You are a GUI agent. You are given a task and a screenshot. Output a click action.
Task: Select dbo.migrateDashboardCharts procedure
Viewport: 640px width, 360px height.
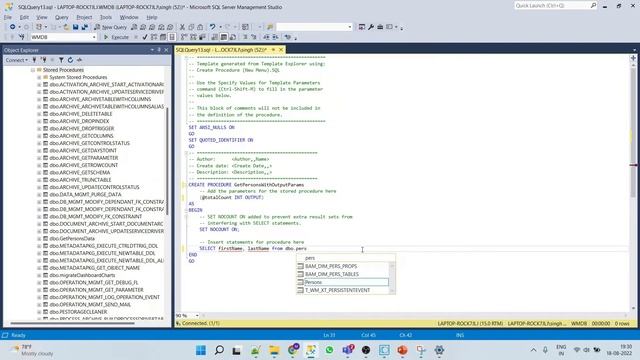pyautogui.click(x=82, y=275)
